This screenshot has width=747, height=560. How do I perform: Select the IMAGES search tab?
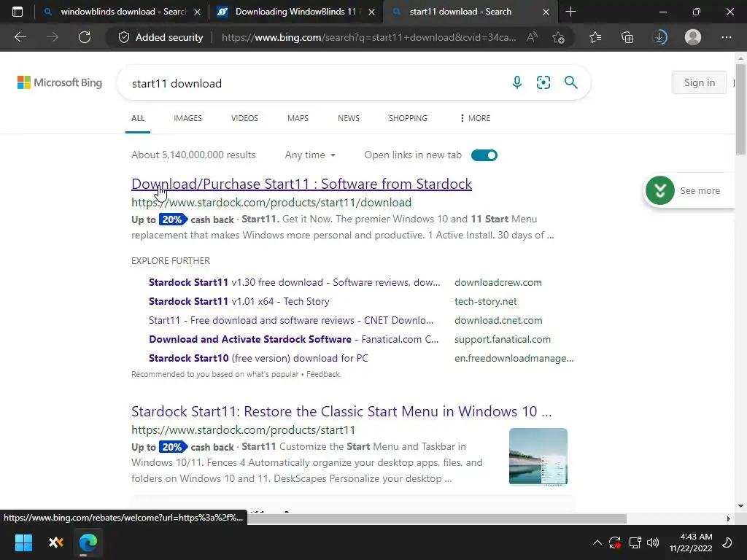187,118
